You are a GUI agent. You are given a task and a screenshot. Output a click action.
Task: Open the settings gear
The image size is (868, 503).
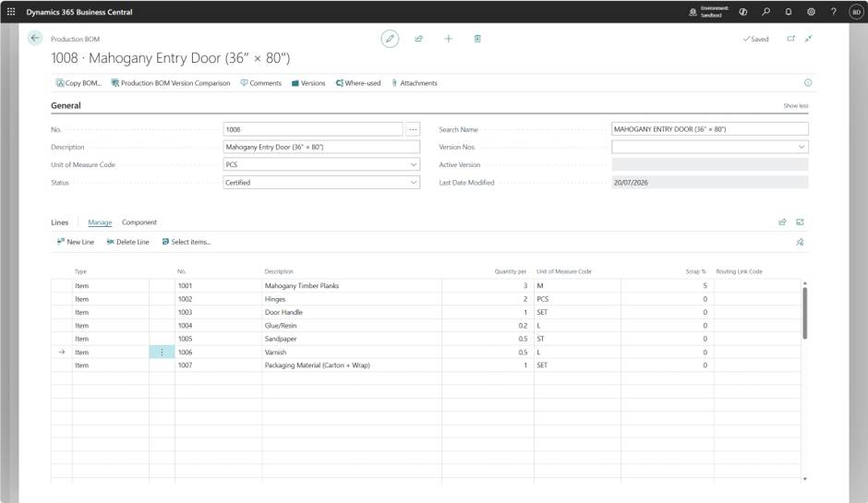[x=811, y=12]
